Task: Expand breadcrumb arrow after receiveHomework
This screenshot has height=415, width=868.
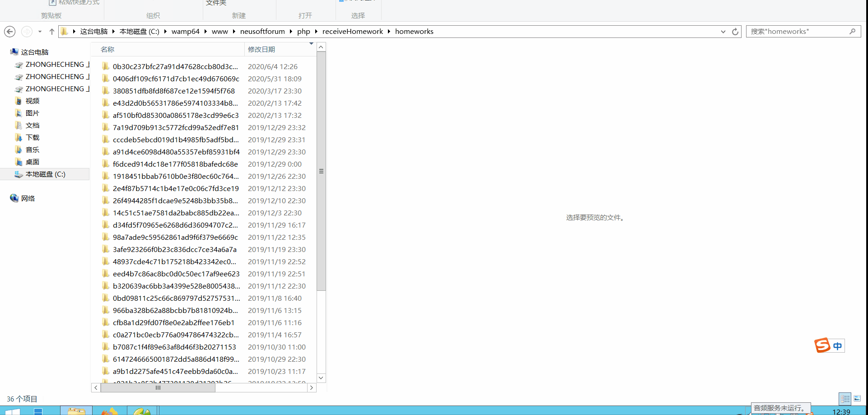Action: pos(389,32)
